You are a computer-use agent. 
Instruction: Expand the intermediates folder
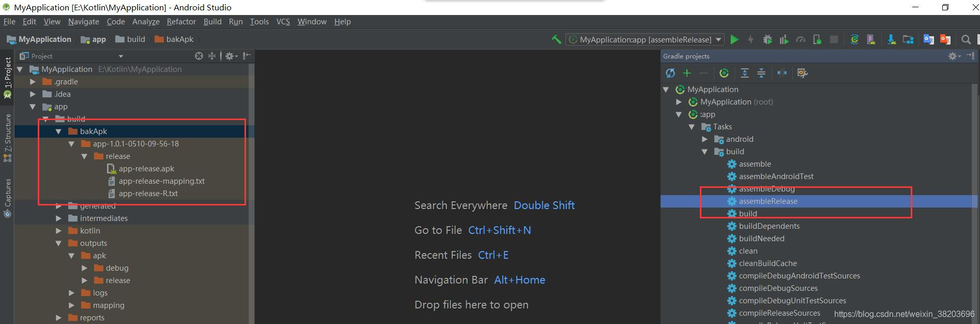coord(58,218)
